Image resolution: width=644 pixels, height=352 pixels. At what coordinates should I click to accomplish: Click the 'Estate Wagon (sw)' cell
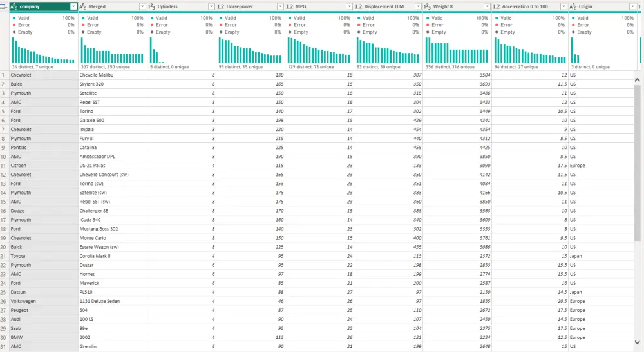[113, 247]
